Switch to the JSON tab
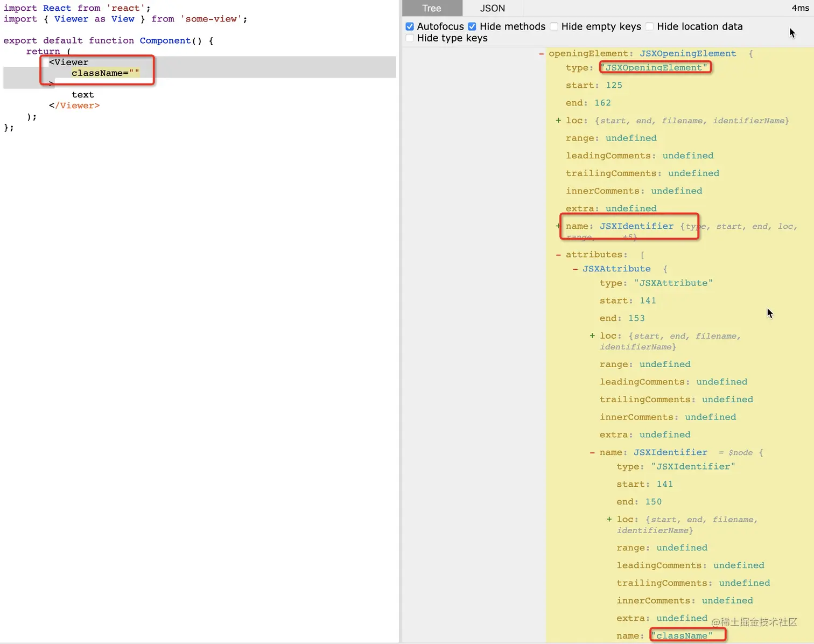This screenshot has width=814, height=644. tap(493, 8)
